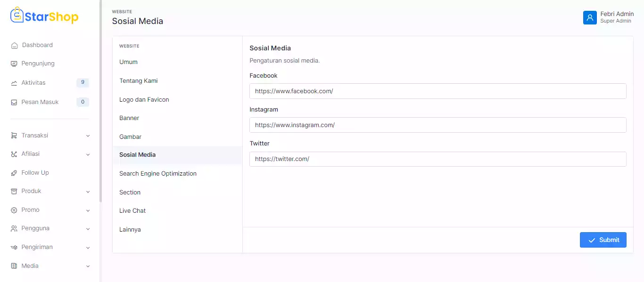Expand the Afiliasi submenu arrow

coord(88,154)
